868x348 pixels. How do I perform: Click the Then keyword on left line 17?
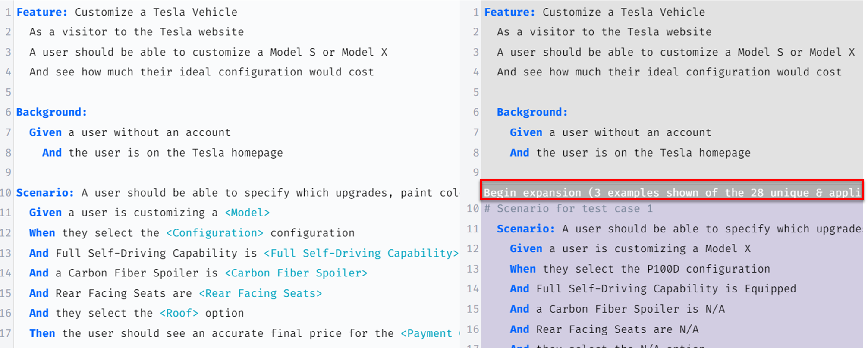42,333
